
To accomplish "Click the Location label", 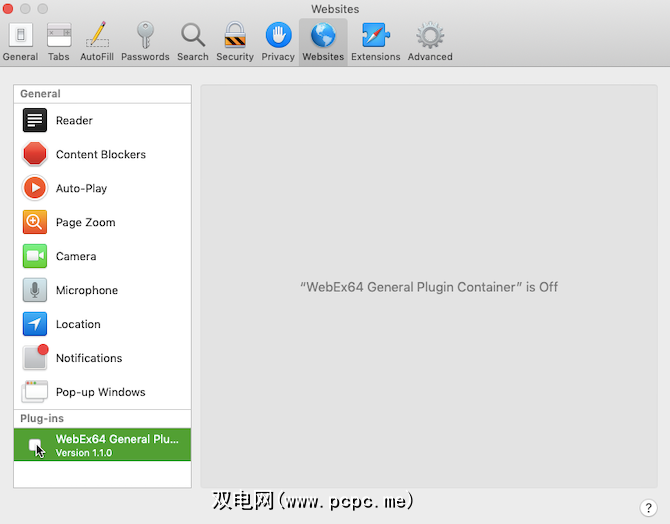I will [x=78, y=324].
